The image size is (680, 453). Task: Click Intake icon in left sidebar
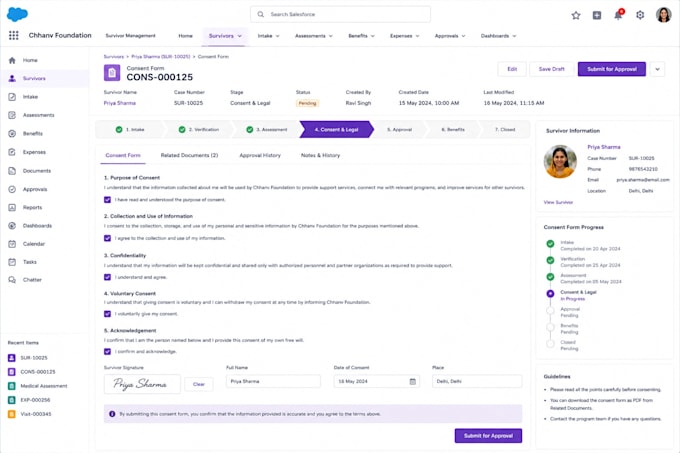12,97
